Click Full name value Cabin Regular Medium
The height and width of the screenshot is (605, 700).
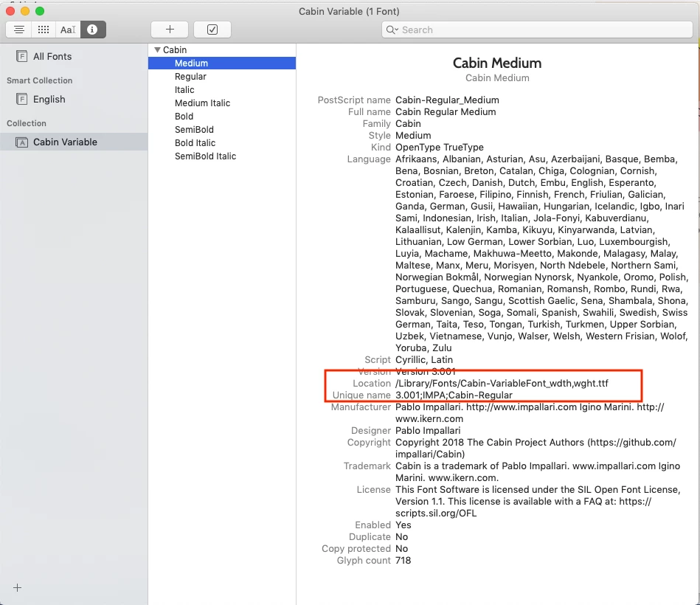(x=446, y=111)
